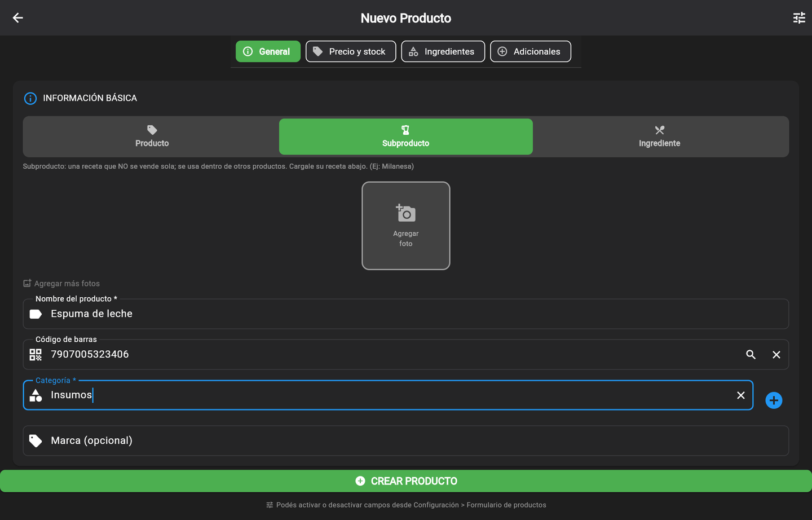Screen dimensions: 812x520
Task: Clear the Categoría field with X
Action: click(741, 395)
